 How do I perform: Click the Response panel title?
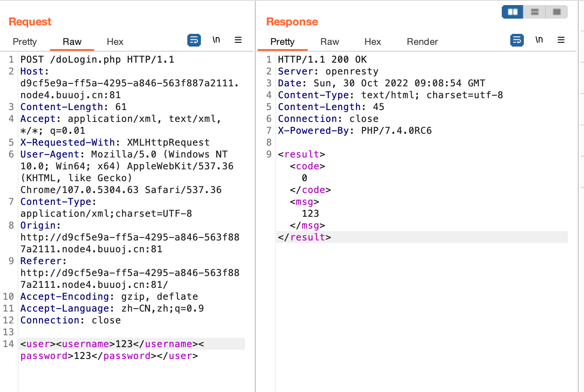tap(292, 22)
